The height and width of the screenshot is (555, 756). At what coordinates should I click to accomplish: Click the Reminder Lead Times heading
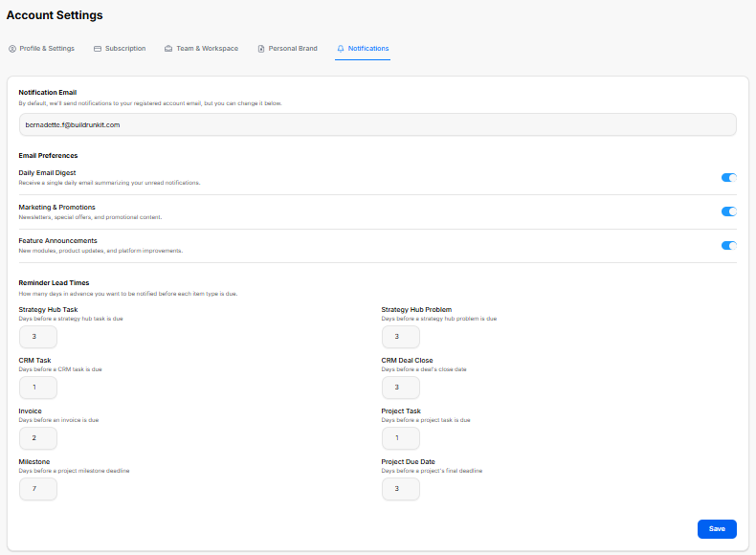(54, 282)
